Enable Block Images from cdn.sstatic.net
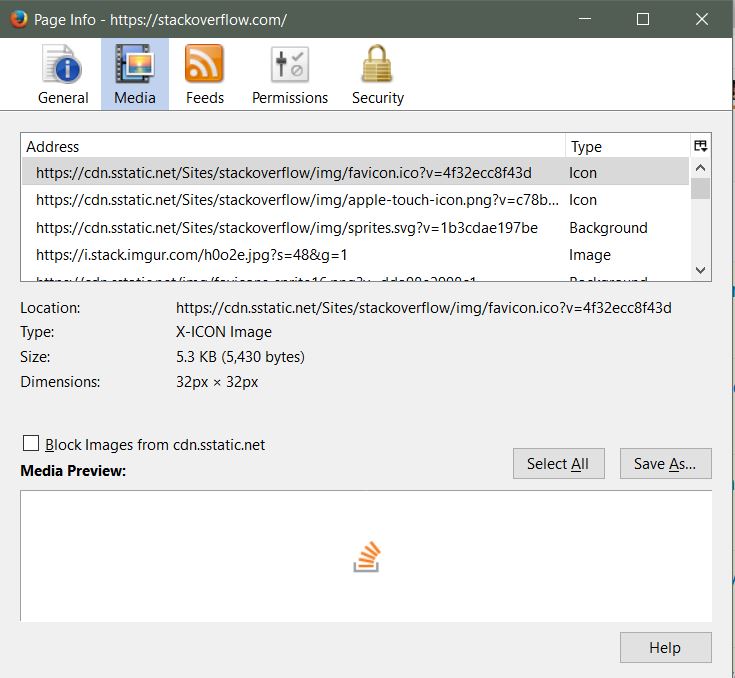Screen dimensions: 735x678 31,443
